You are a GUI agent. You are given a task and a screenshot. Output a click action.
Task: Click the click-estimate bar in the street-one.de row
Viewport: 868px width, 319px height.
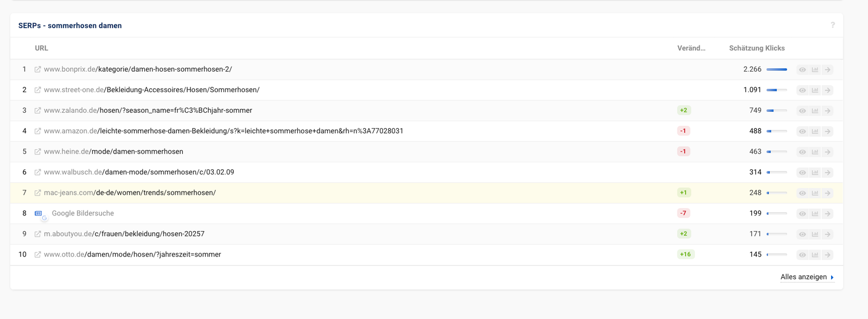[777, 90]
